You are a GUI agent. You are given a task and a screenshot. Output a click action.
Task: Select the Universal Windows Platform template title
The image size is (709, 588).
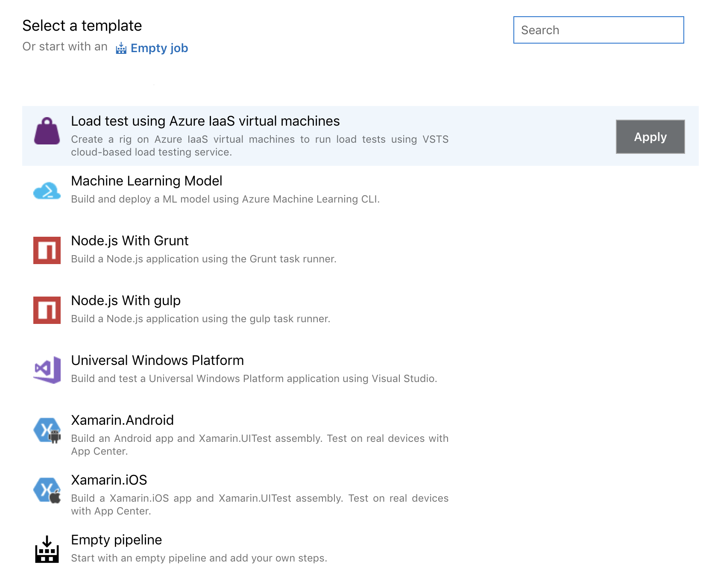coord(158,360)
